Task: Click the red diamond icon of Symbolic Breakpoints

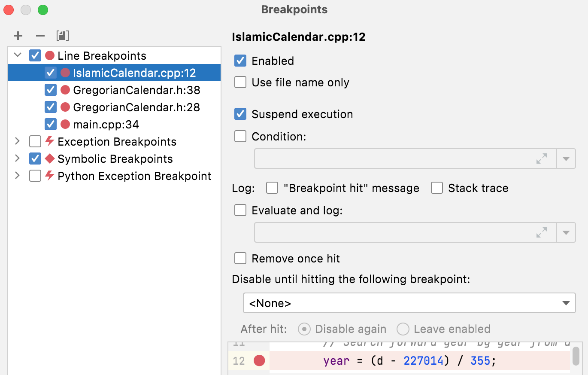Action: 49,159
